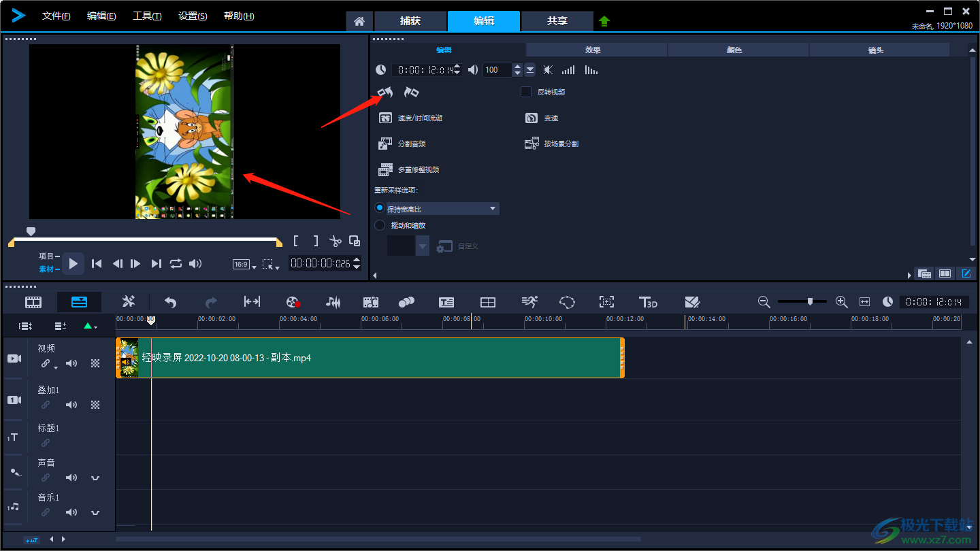Set mark-in point bracket
This screenshot has width=980, height=551.
[296, 241]
